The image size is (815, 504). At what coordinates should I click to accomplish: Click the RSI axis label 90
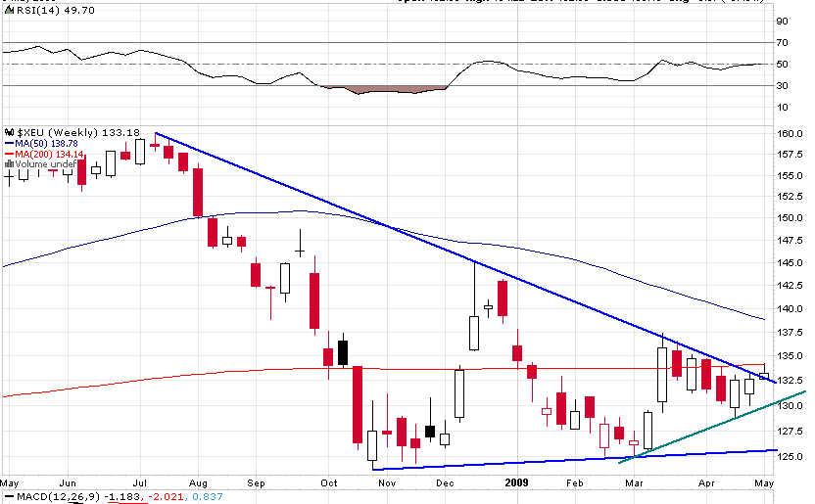(782, 22)
